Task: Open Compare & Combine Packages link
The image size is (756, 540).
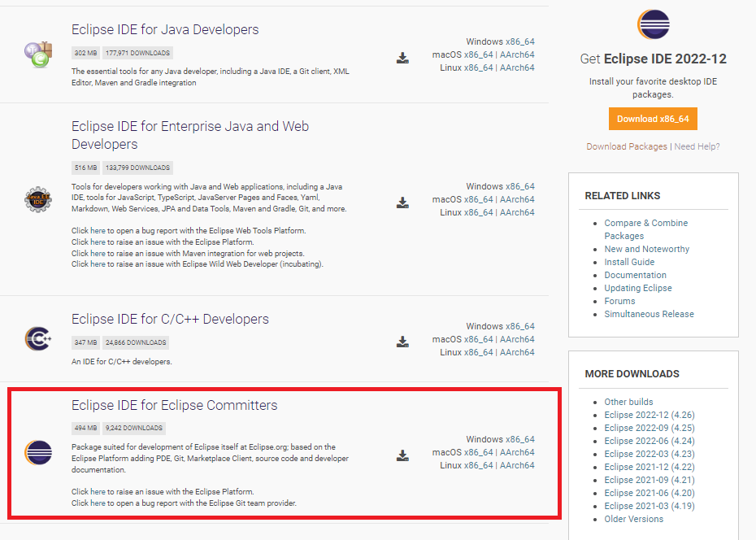Action: (646, 229)
